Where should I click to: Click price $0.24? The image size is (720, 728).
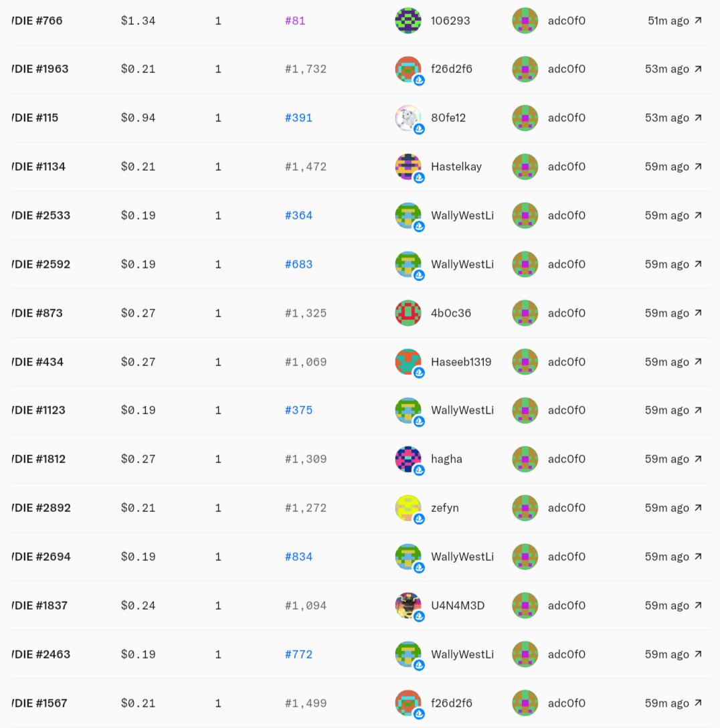(x=138, y=606)
